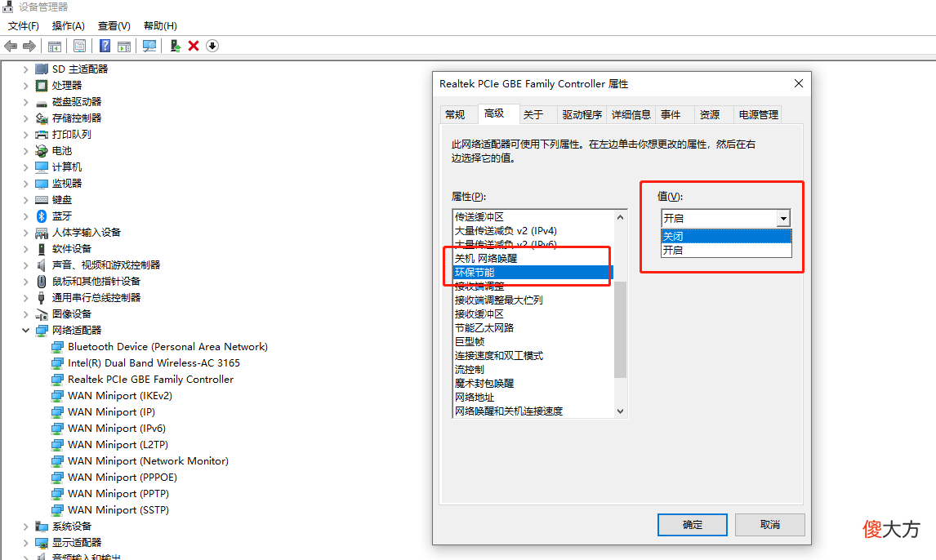This screenshot has height=560, width=936.
Task: Select the 电池 battery category icon
Action: tap(41, 151)
